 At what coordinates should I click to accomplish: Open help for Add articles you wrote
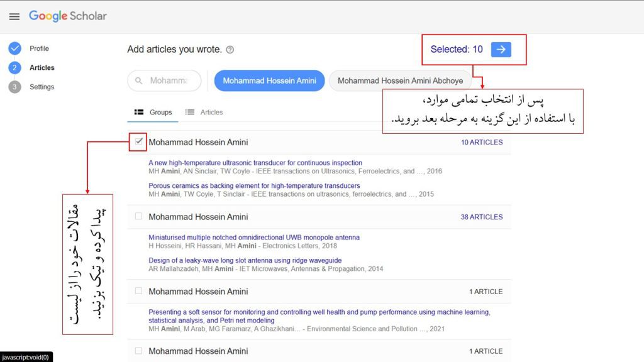click(230, 49)
